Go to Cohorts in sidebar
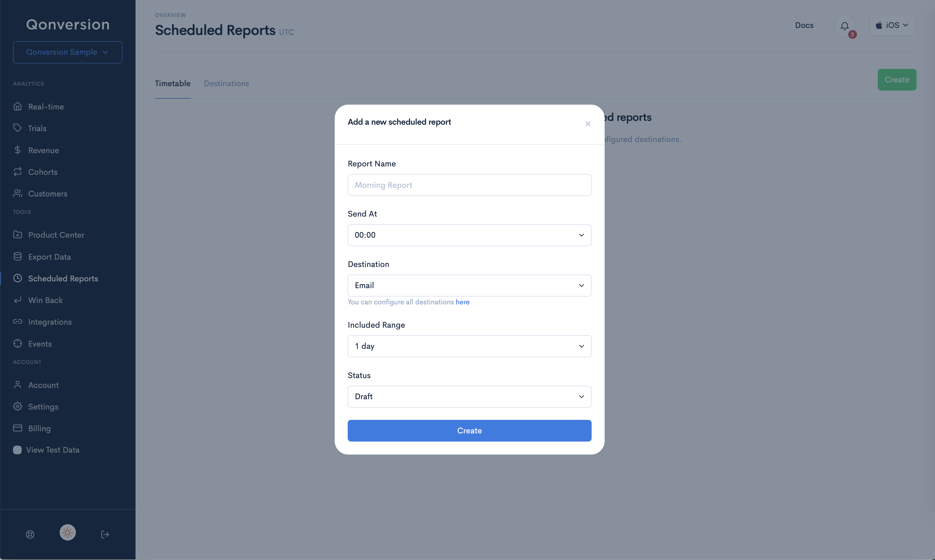 [x=43, y=172]
